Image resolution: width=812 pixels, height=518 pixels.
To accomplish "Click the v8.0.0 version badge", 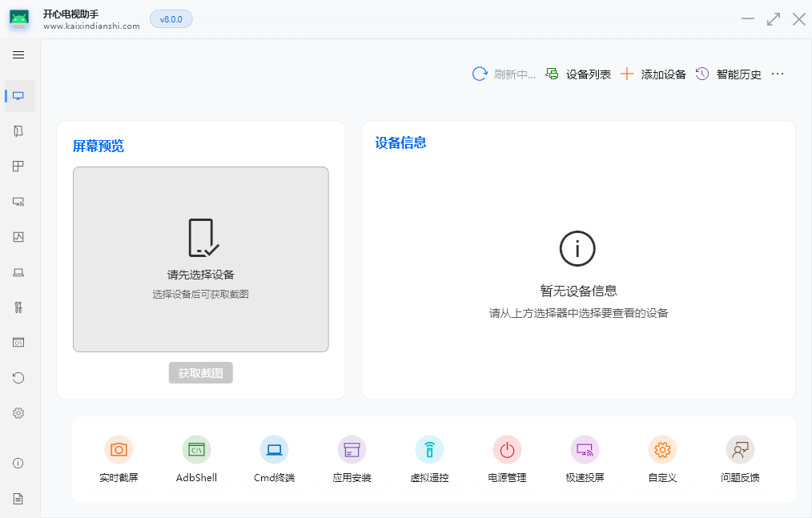I will [x=171, y=18].
